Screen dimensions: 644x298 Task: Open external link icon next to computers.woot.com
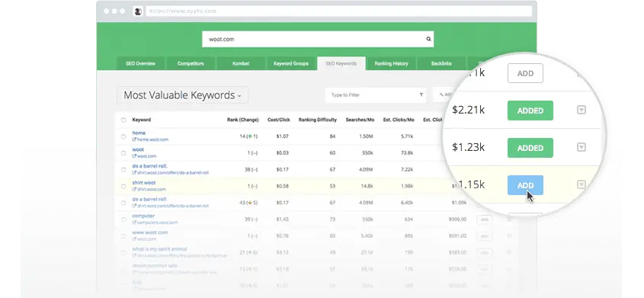tap(134, 223)
